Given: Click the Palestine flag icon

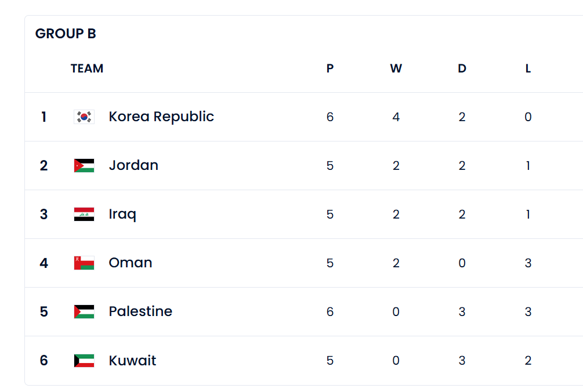Looking at the screenshot, I should click(84, 311).
